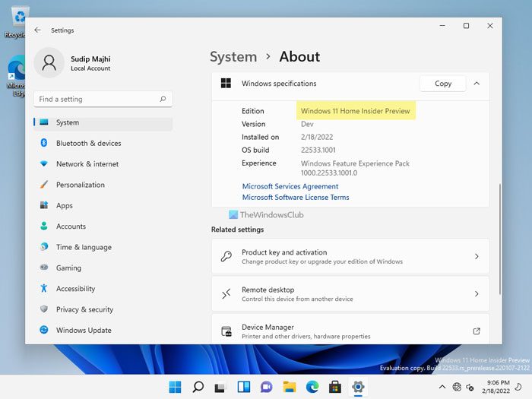Expand Product key and activation
532x399 pixels.
point(477,257)
